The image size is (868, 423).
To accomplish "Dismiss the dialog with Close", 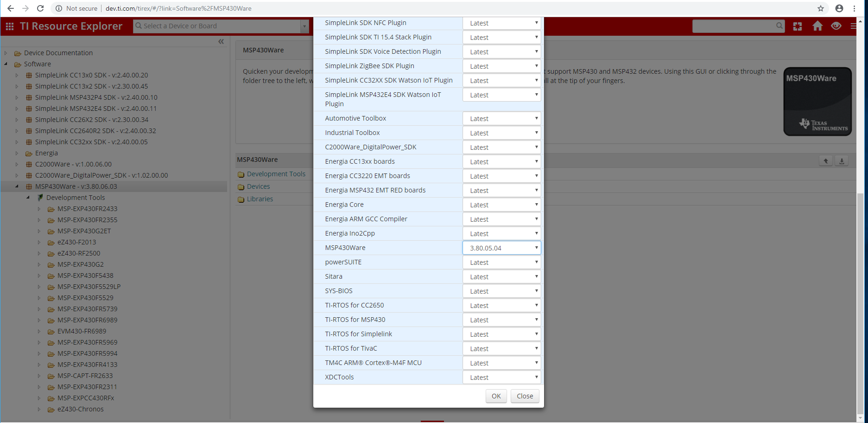I will point(525,396).
